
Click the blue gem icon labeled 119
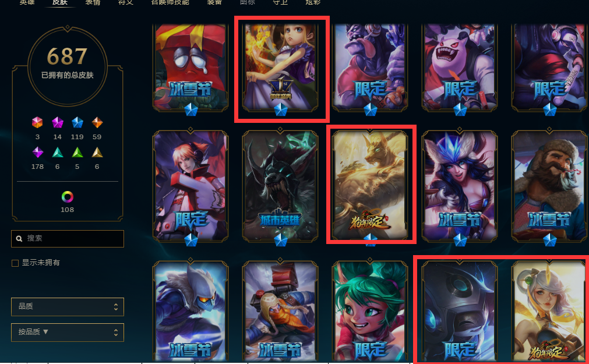pos(77,122)
